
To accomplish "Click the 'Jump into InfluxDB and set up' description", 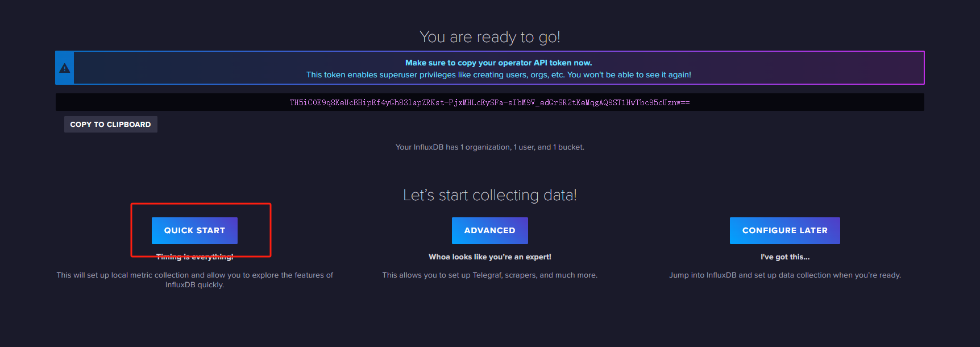I will click(785, 275).
